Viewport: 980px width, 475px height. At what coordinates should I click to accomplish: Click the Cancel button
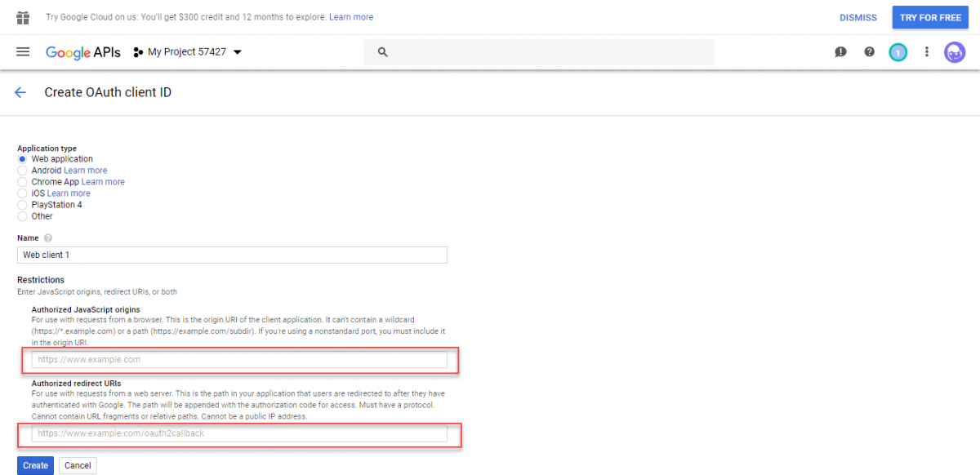coord(78,465)
